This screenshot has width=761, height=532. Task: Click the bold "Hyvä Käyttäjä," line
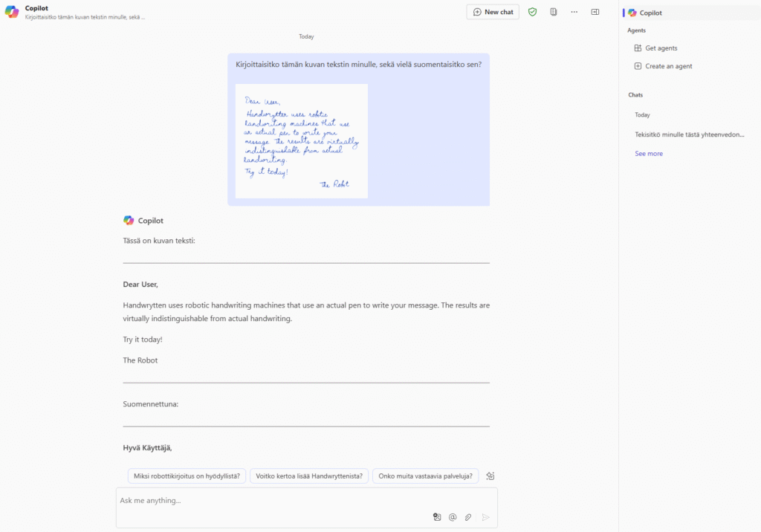147,448
